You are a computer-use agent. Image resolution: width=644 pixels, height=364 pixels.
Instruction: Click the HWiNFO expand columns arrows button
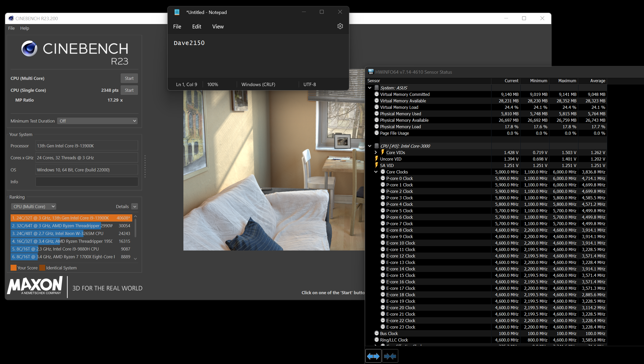(x=373, y=356)
